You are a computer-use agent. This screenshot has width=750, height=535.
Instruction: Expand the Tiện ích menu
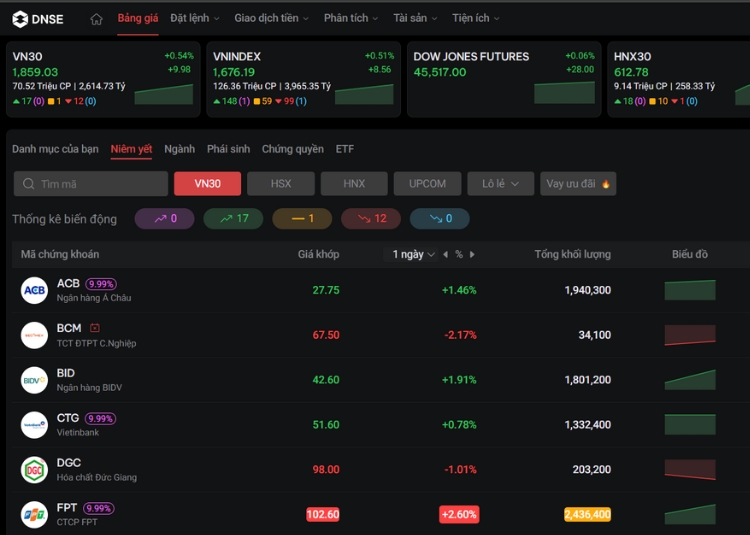click(x=476, y=18)
